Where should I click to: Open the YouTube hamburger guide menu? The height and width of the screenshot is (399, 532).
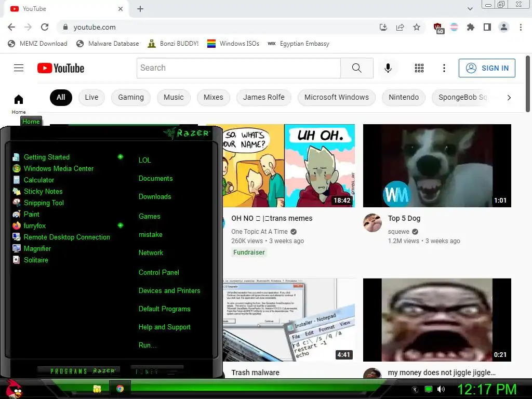[x=19, y=68]
